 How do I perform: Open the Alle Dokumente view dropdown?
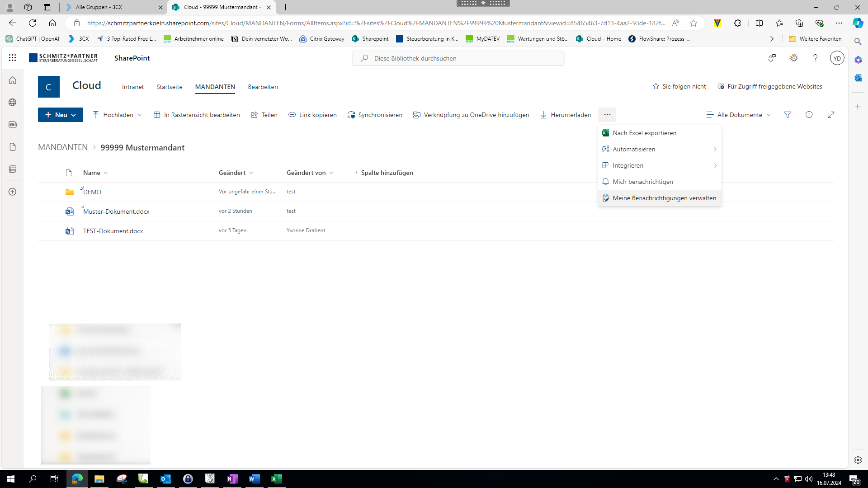(739, 115)
